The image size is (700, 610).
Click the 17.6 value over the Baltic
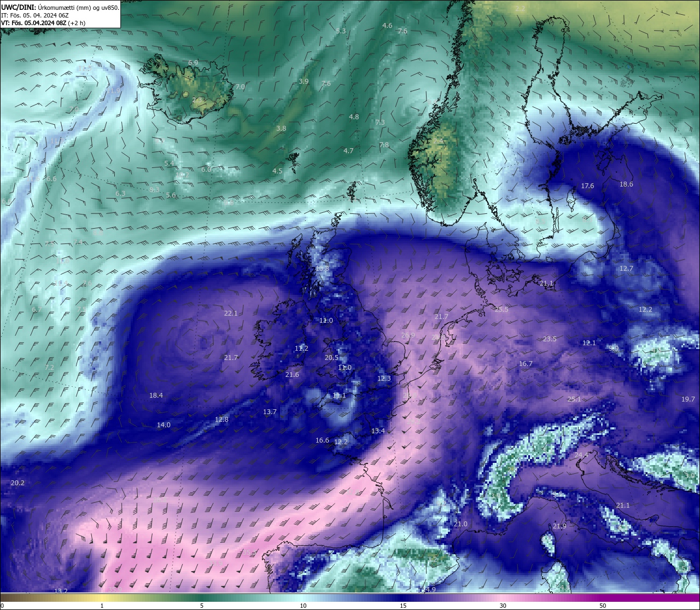(587, 186)
